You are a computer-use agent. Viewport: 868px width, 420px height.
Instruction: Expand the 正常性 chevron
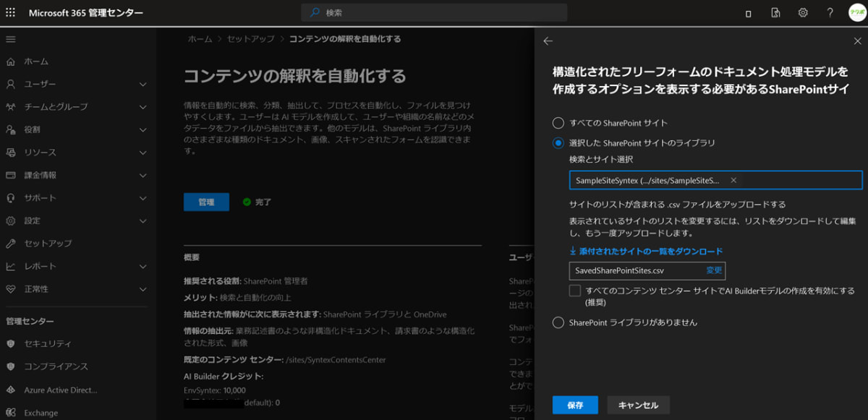[142, 289]
